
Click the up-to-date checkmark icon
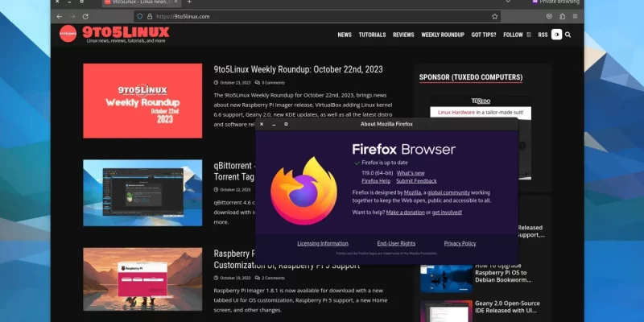(x=357, y=163)
